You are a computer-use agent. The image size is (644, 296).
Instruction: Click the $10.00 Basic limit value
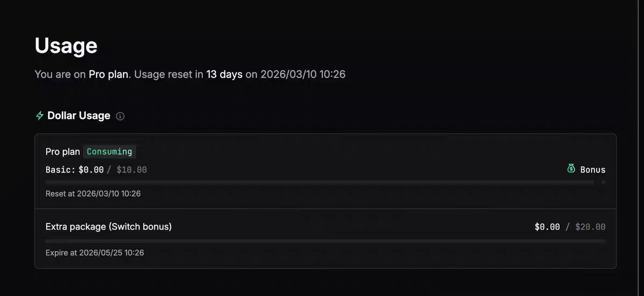[x=131, y=169]
